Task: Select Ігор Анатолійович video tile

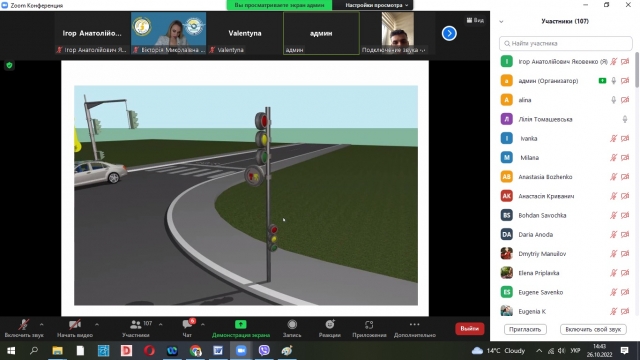Action: pyautogui.click(x=92, y=33)
